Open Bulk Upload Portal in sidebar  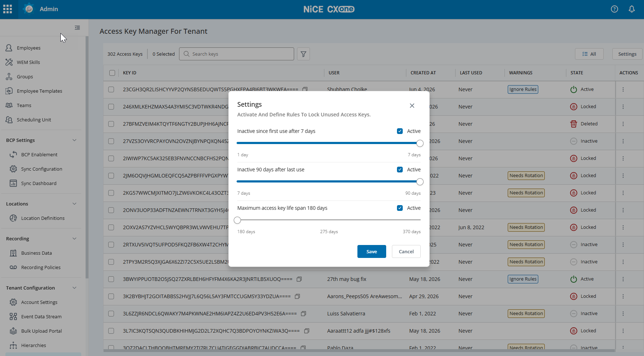[x=41, y=331]
